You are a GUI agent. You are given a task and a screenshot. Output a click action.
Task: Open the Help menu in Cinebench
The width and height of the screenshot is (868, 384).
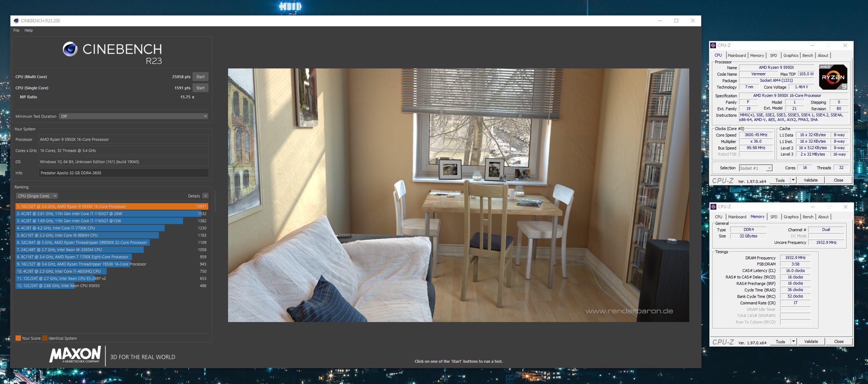[x=28, y=30]
